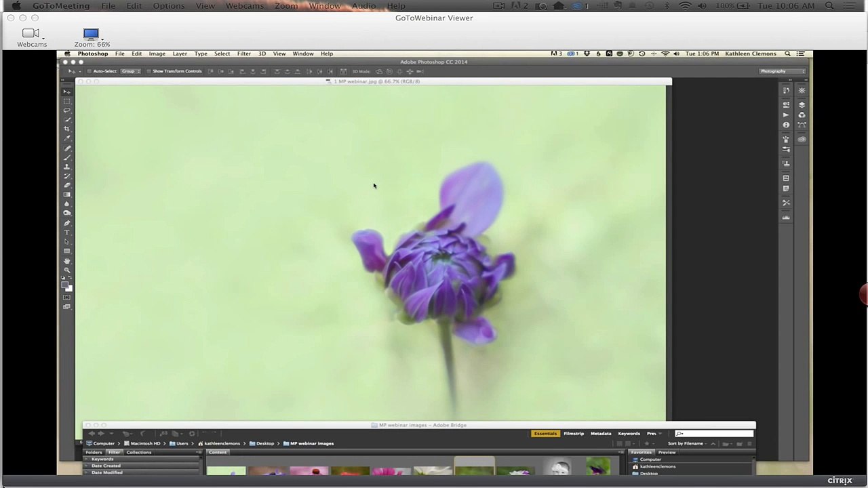The image size is (868, 488).
Task: Switch to the Collections tab in Bridge
Action: pyautogui.click(x=138, y=452)
